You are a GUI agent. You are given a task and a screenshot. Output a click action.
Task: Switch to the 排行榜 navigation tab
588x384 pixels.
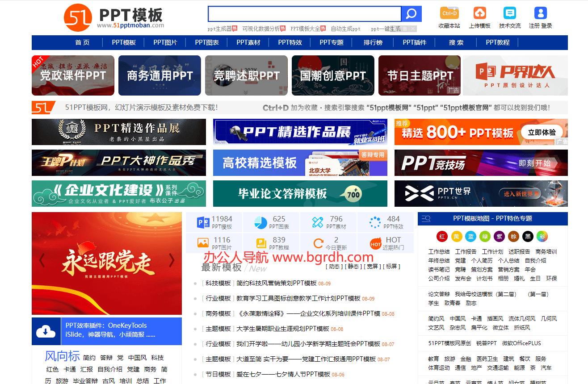[372, 42]
